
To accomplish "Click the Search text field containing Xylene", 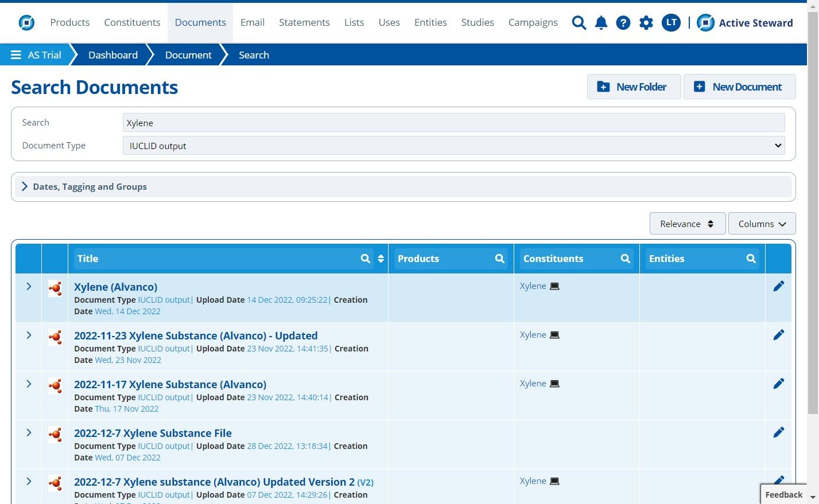I will 453,123.
